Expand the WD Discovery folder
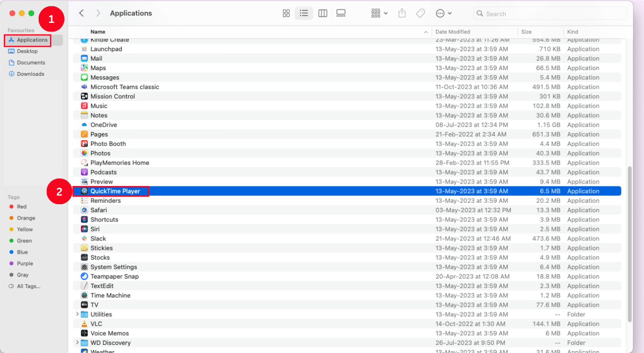 coord(77,343)
